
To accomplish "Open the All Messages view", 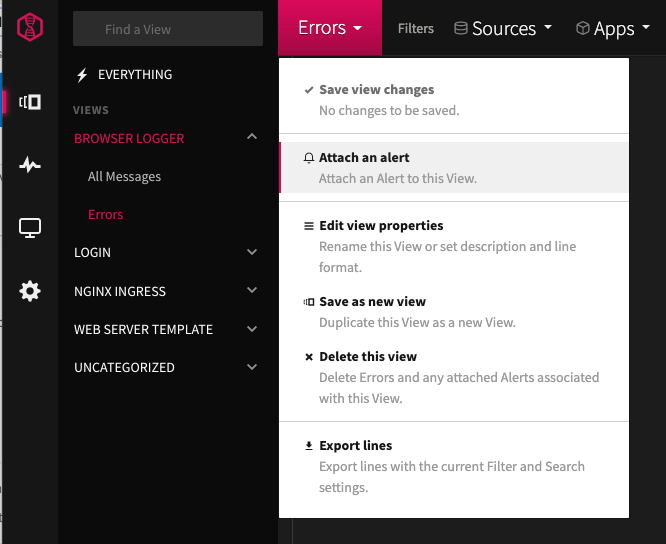I will click(124, 177).
